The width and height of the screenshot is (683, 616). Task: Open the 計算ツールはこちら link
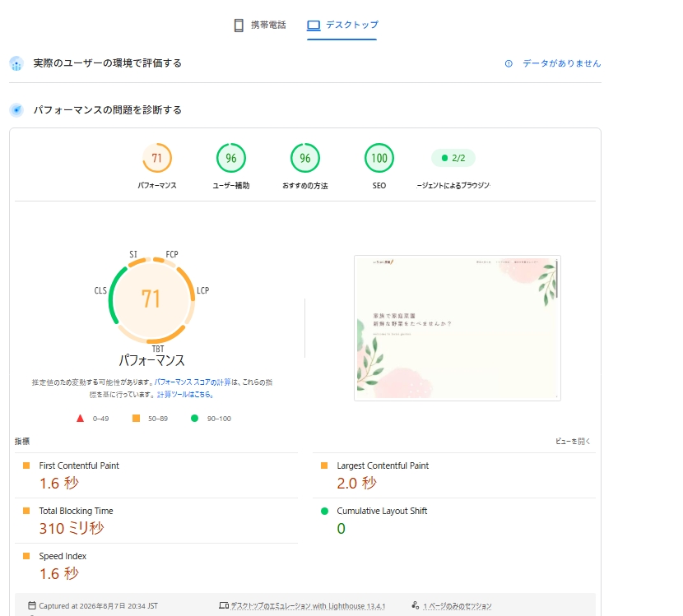tap(184, 395)
